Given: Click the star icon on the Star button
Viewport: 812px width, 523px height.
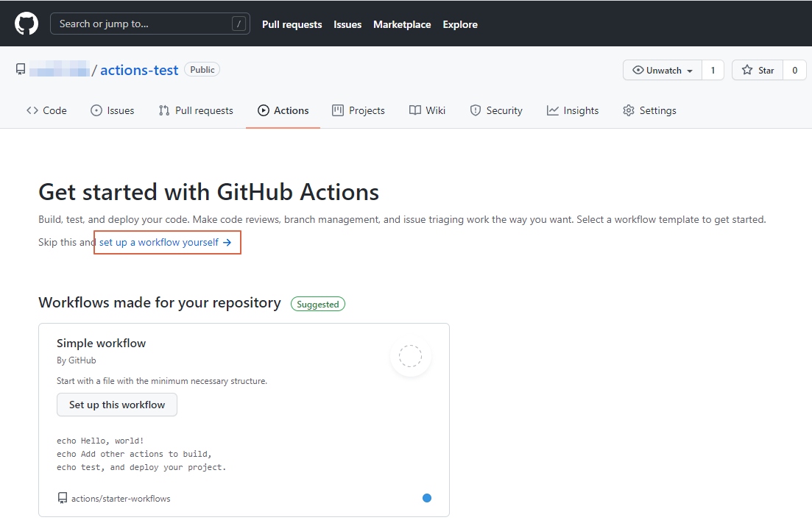Looking at the screenshot, I should point(746,70).
